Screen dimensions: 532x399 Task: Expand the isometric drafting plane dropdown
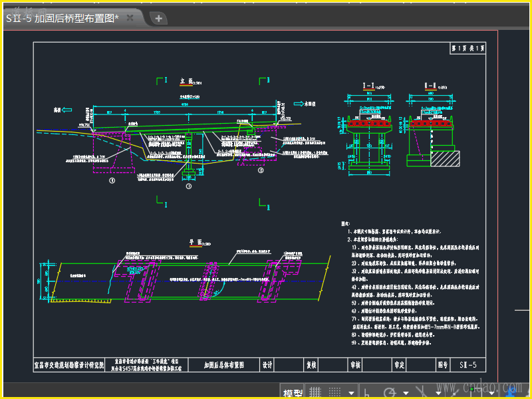coord(438,393)
